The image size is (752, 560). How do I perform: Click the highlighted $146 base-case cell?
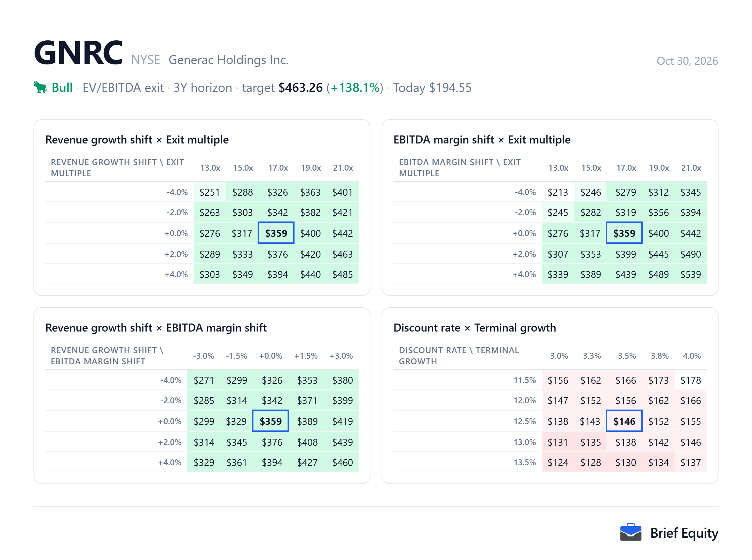click(x=624, y=421)
